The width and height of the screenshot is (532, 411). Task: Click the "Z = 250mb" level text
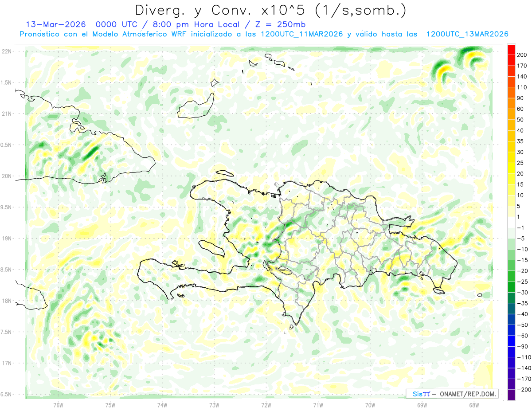pyautogui.click(x=280, y=24)
